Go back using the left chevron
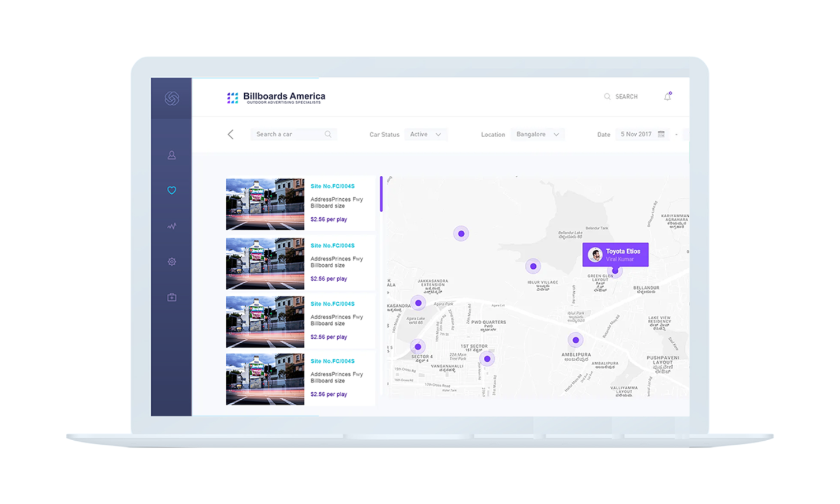Viewport: 840px width, 504px height. pyautogui.click(x=230, y=134)
